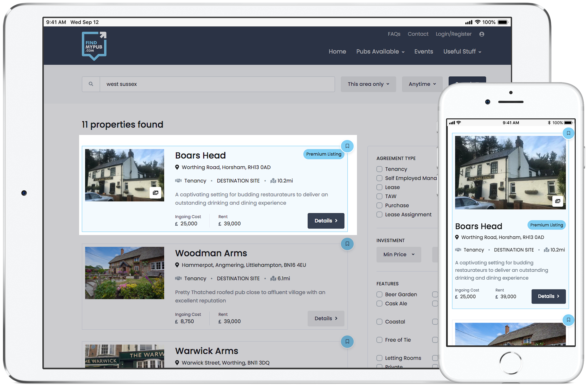Open the This area only dropdown

[368, 84]
